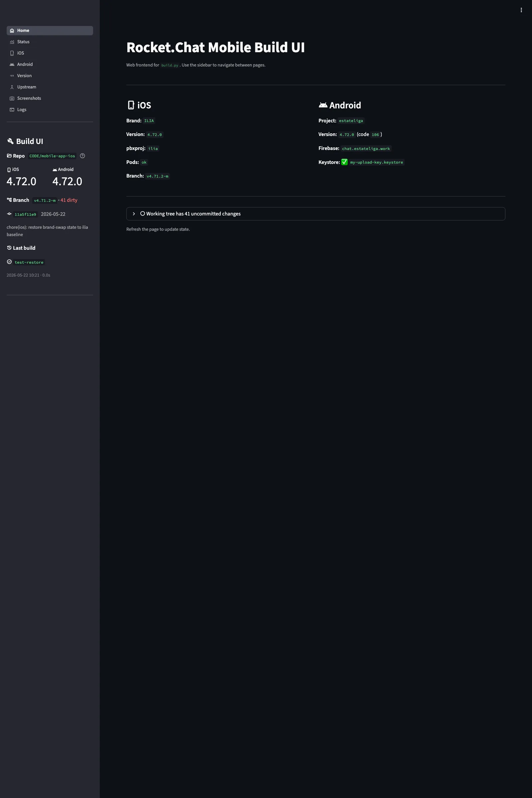The height and width of the screenshot is (798, 532).
Task: Expand Working tree has 41 uncommitted changes
Action: pos(316,214)
